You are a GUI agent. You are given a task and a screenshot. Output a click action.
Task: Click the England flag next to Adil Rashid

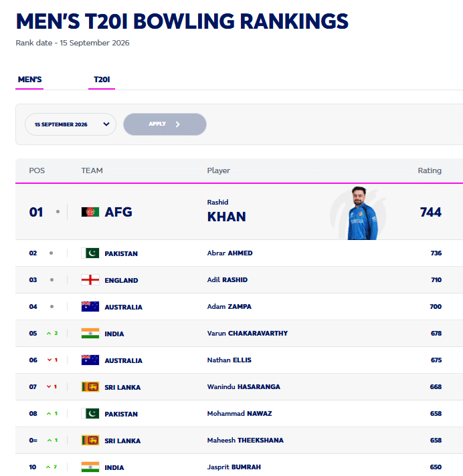[x=90, y=280]
